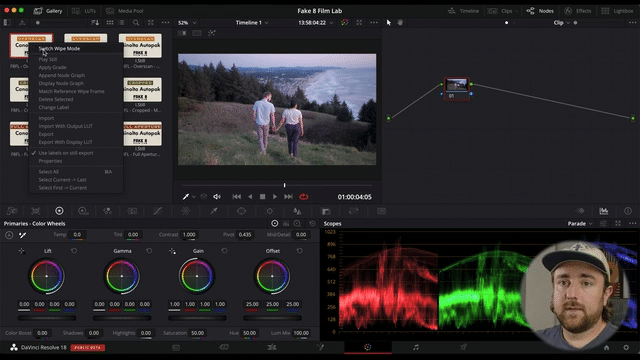Open the Clip node-mode dropdown
The image size is (640, 360).
[562, 23]
